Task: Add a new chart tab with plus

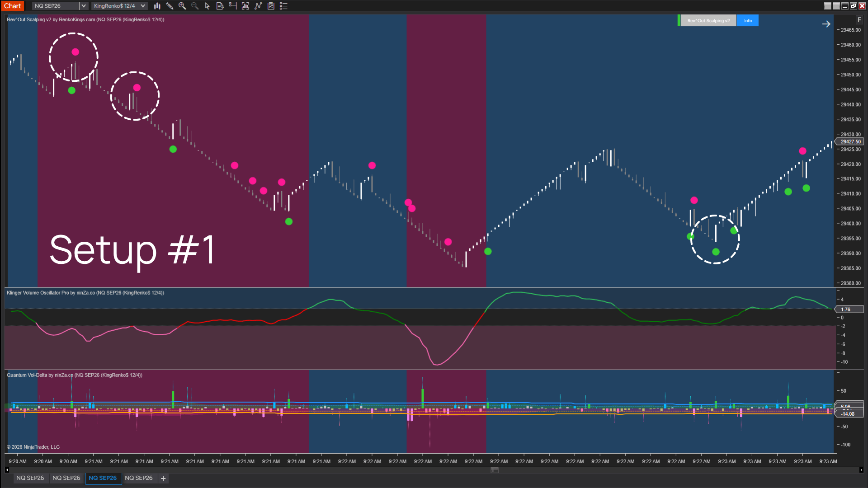Action: (163, 478)
